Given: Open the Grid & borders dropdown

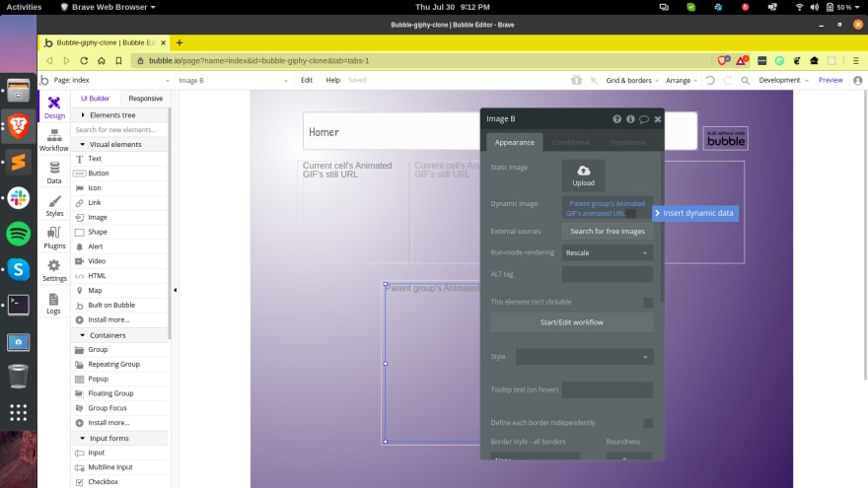Looking at the screenshot, I should click(x=632, y=80).
